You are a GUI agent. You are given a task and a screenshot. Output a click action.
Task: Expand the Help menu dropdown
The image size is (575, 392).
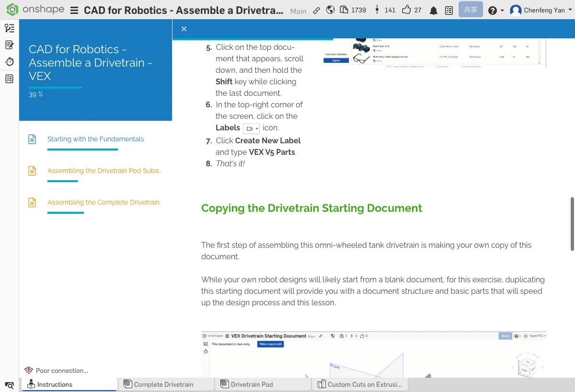(x=495, y=11)
